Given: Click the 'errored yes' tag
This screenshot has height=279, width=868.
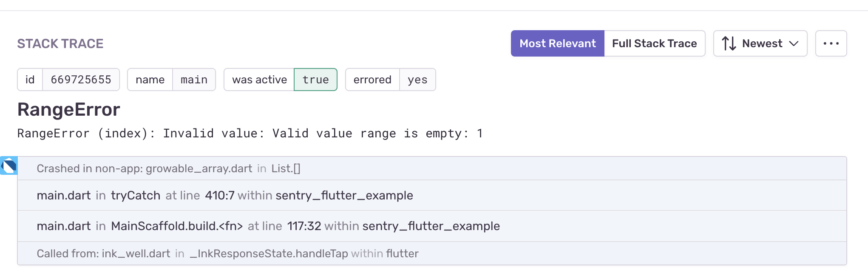Looking at the screenshot, I should pyautogui.click(x=390, y=80).
